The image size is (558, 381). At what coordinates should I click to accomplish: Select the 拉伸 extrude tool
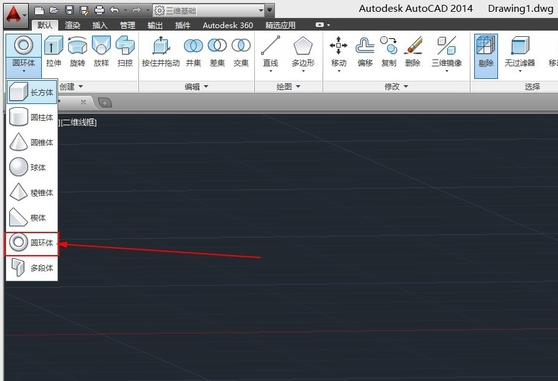(54, 52)
